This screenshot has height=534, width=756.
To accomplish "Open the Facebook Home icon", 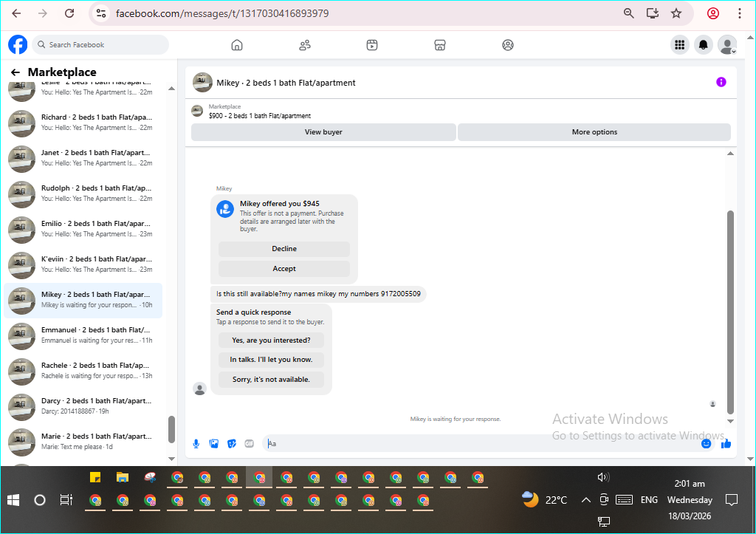I will 237,45.
